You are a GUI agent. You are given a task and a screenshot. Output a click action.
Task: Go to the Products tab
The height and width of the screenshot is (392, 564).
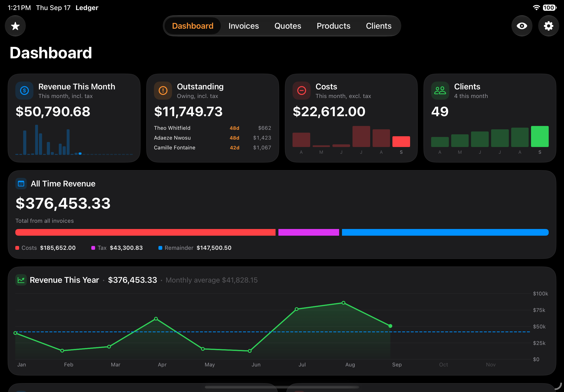pos(333,26)
